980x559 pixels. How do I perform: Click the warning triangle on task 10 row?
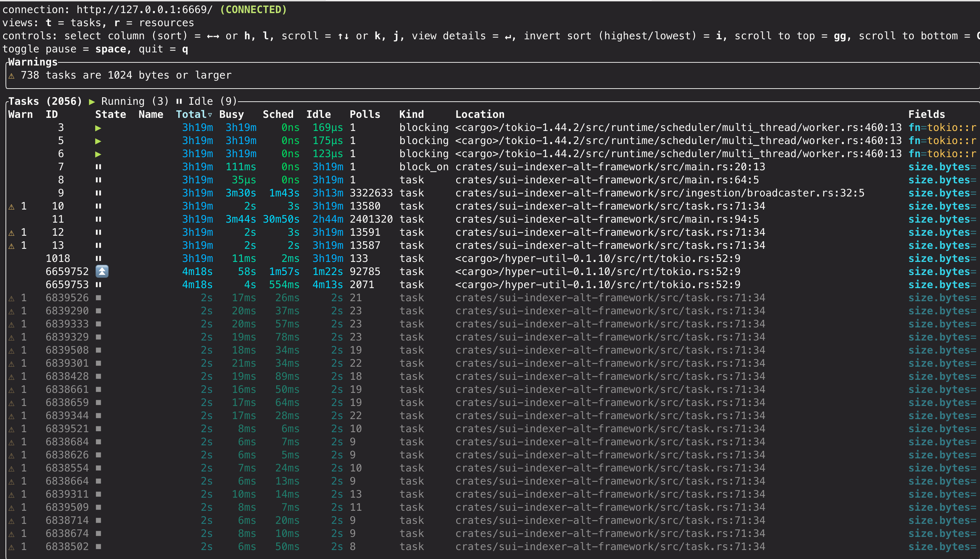click(x=11, y=206)
